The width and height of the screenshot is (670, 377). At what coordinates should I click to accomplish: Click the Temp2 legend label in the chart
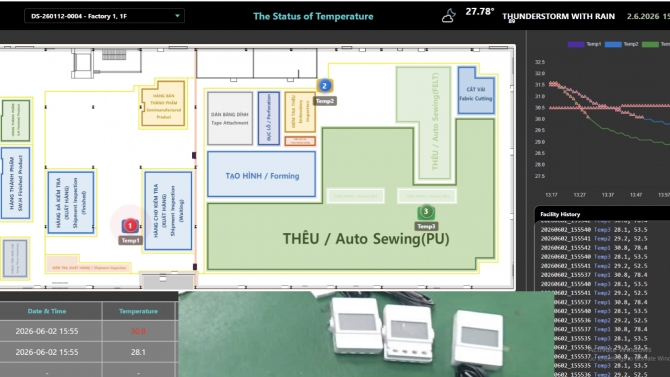tap(631, 44)
